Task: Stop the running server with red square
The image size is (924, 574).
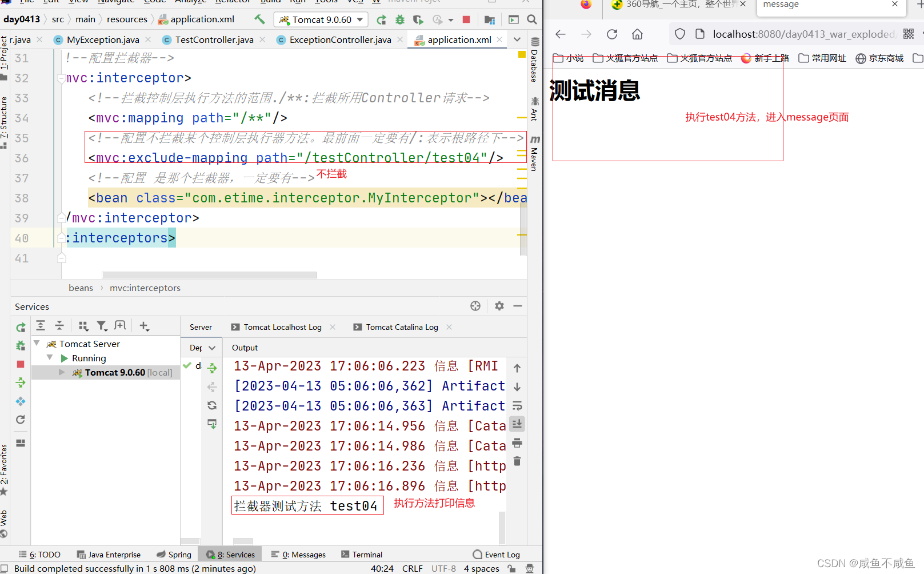Action: coord(466,19)
